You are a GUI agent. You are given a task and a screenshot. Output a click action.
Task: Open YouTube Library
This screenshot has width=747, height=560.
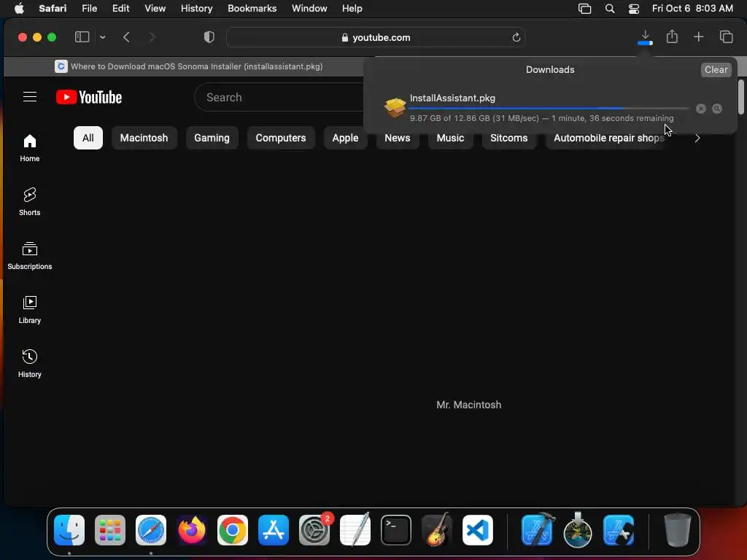click(29, 309)
